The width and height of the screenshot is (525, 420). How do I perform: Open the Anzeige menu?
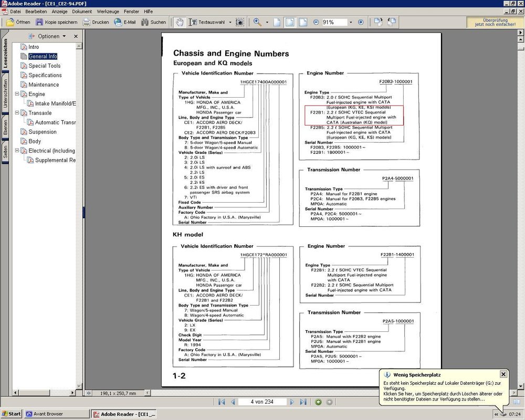[x=60, y=12]
